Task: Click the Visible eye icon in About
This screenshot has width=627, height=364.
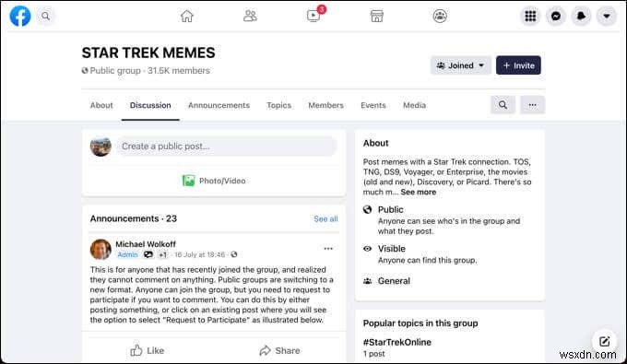Action: pyautogui.click(x=367, y=249)
